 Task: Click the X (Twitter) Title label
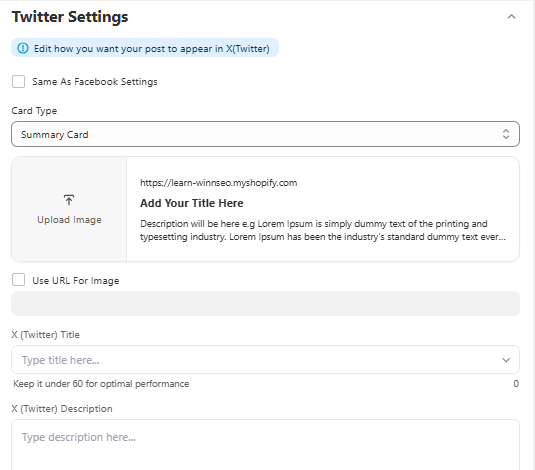45,334
